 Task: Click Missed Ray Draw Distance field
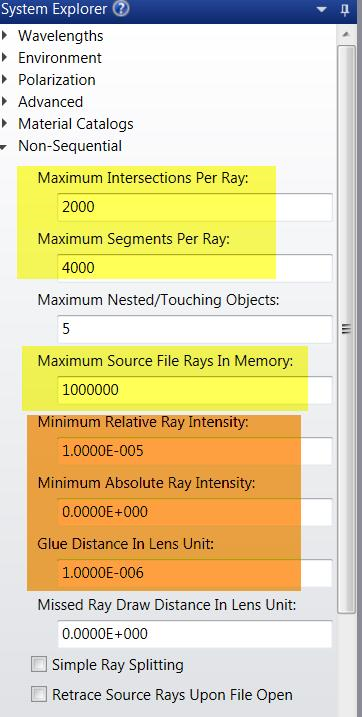[195, 634]
